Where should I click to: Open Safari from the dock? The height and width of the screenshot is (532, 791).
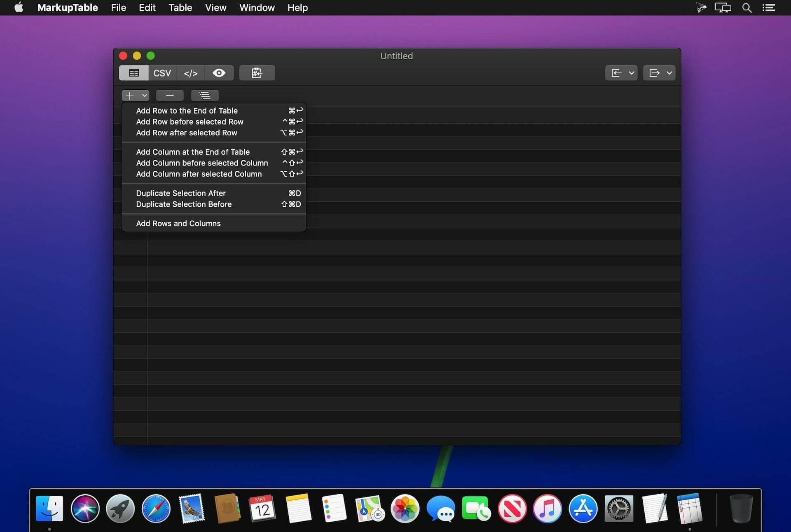point(156,509)
